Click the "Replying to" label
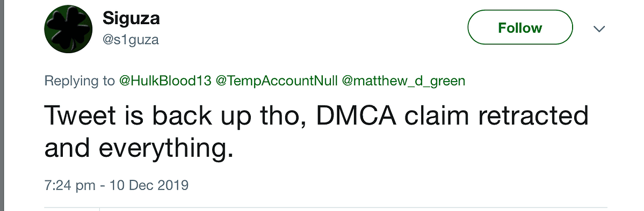Screen dimensions: 644x211 click(x=79, y=81)
